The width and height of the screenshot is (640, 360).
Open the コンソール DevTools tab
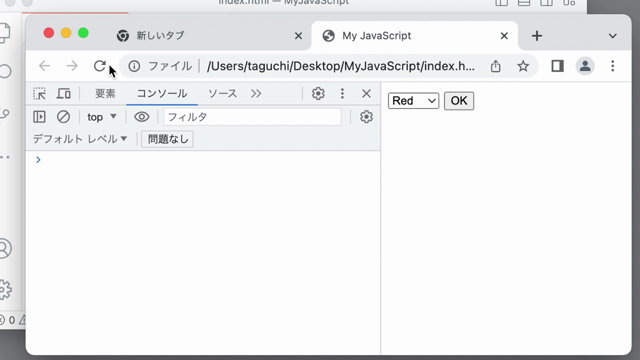click(x=162, y=94)
